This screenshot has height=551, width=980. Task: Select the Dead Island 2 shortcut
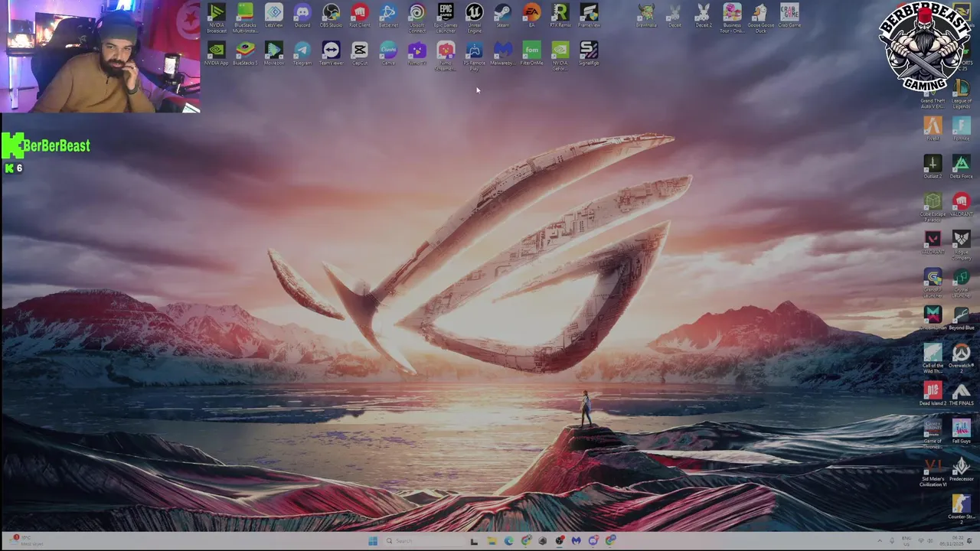click(x=933, y=393)
